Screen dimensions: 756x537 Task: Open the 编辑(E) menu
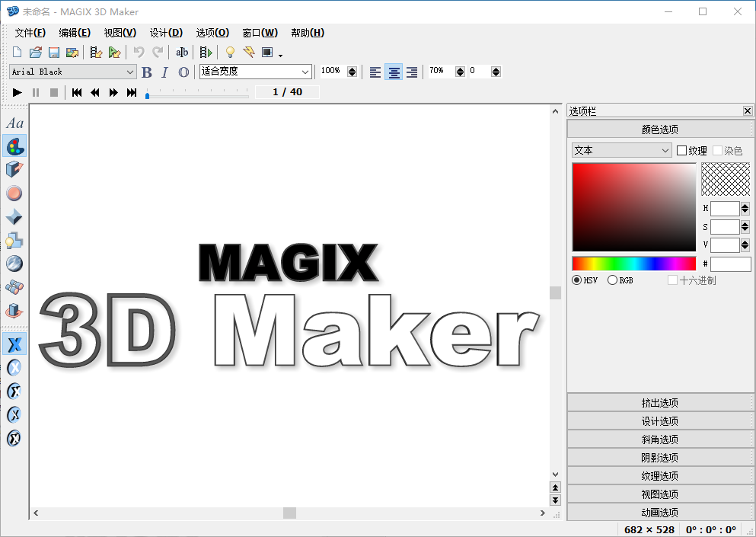click(75, 33)
